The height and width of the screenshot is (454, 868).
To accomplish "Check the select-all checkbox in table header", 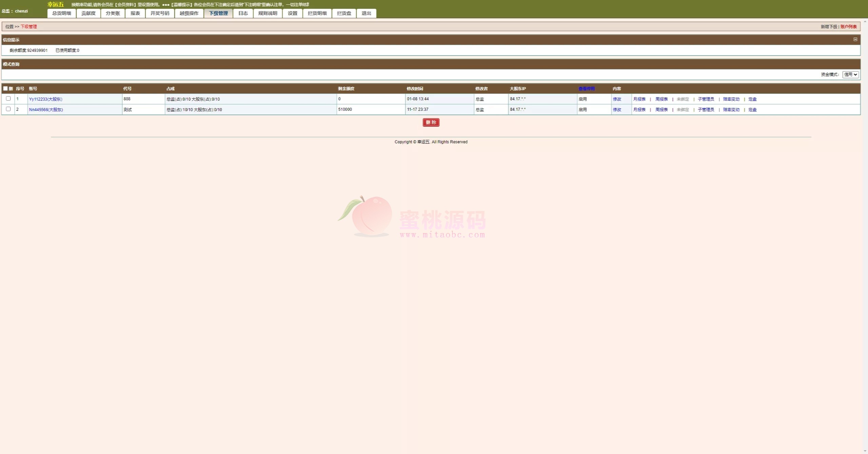I will coord(5,88).
